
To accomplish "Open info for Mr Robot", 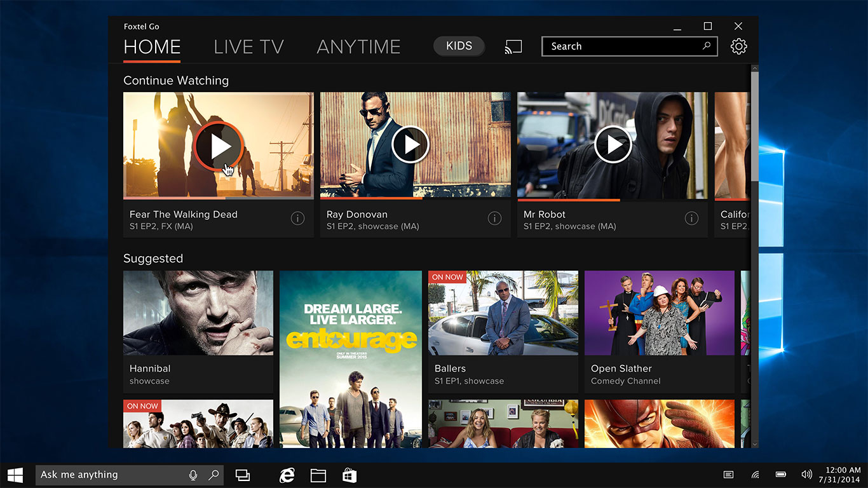I will [691, 218].
